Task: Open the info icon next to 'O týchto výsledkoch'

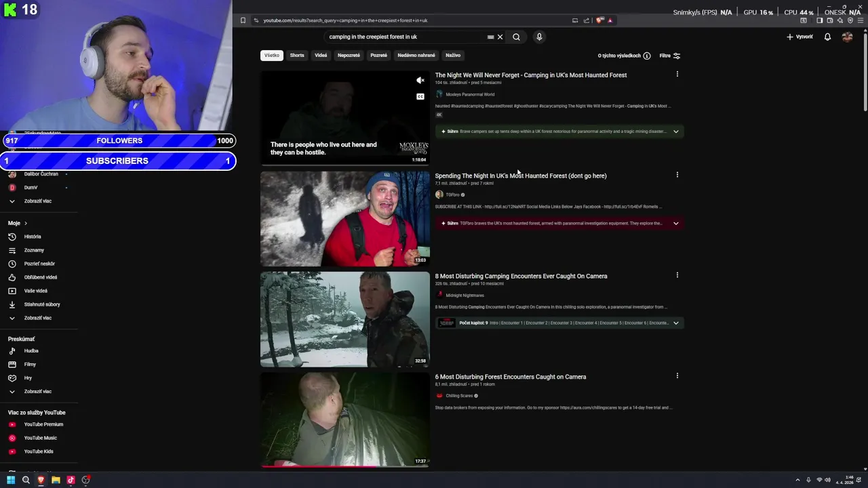Action: tap(647, 56)
